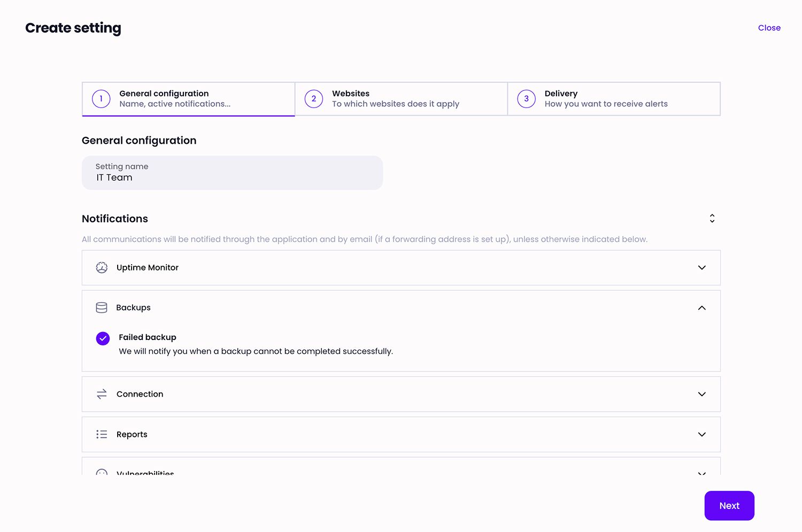Click the Reports bullet-list icon
The height and width of the screenshot is (532, 802).
pyautogui.click(x=102, y=434)
